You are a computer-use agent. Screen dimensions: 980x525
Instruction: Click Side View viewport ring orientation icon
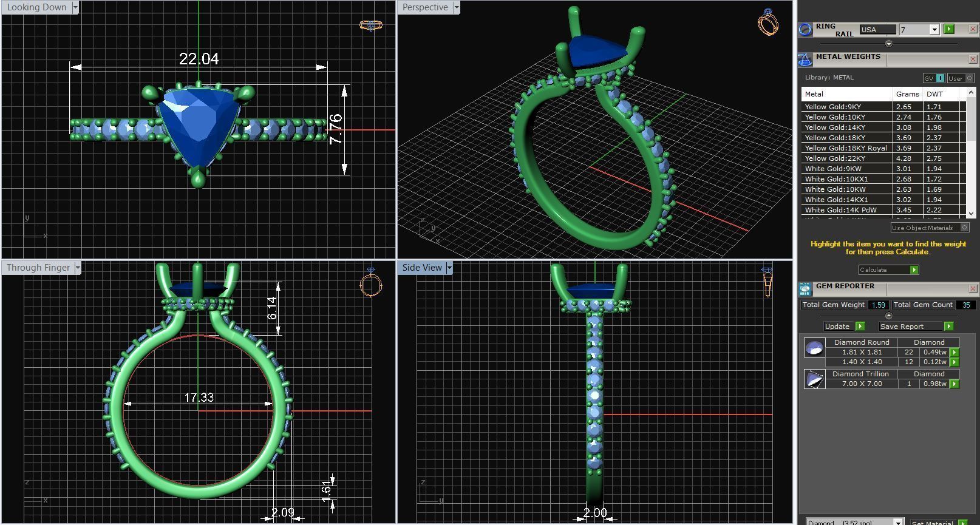(x=767, y=282)
